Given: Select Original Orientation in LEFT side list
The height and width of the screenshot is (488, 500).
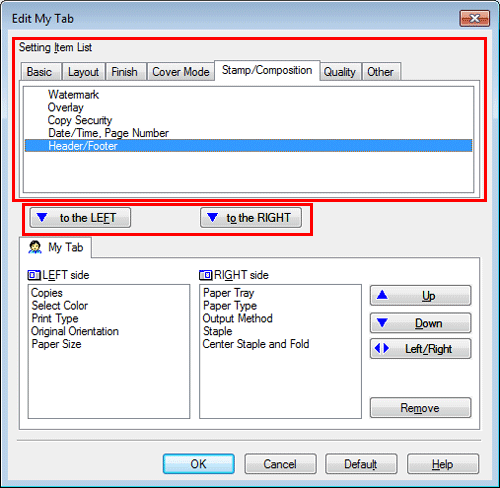Looking at the screenshot, I should tap(75, 331).
